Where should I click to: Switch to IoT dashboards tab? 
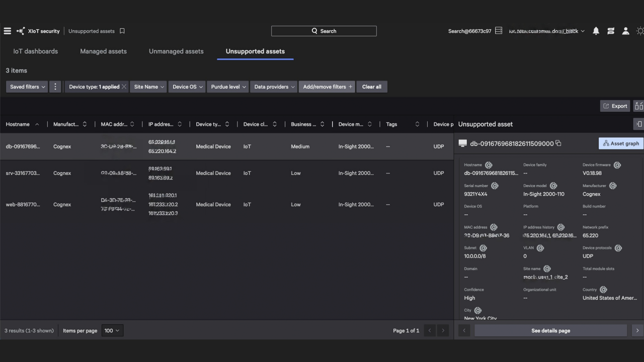[36, 51]
